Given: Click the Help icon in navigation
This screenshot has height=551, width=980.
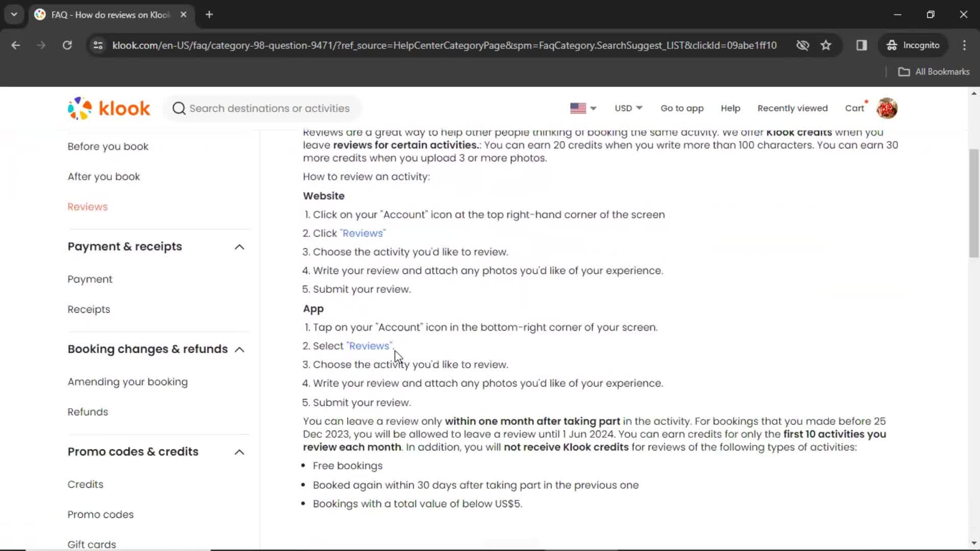Looking at the screenshot, I should [x=730, y=108].
